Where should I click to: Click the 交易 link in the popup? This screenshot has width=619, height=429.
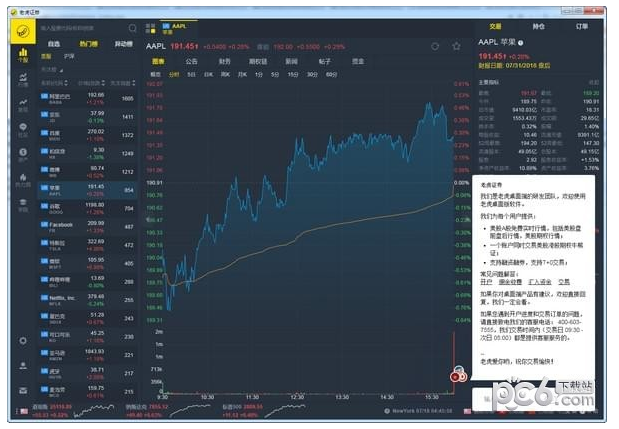tap(564, 282)
